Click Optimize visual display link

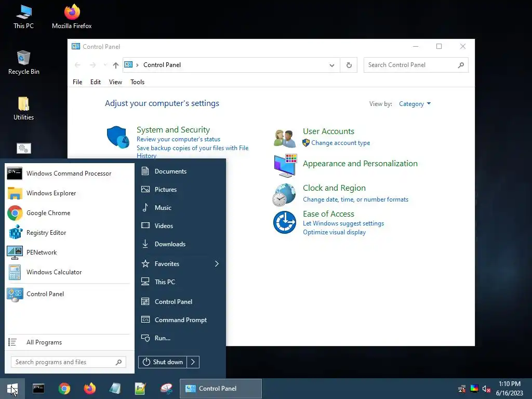click(x=334, y=232)
